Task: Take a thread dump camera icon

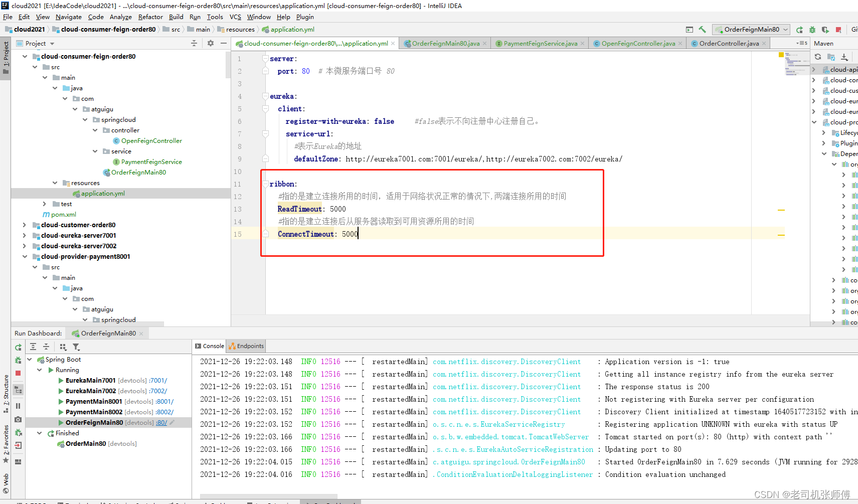Action: tap(18, 419)
